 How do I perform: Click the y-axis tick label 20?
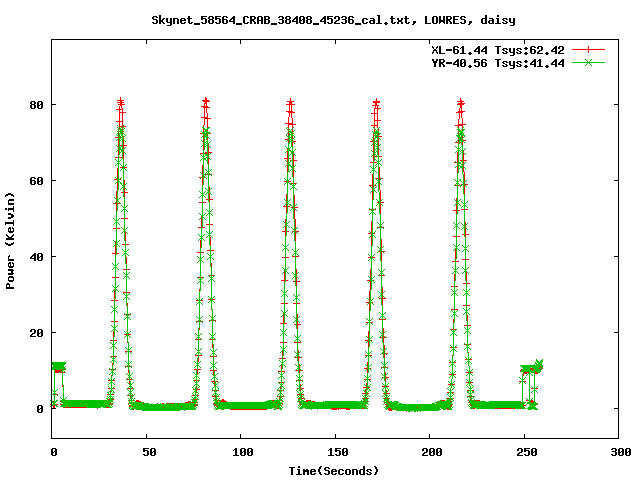[35, 333]
